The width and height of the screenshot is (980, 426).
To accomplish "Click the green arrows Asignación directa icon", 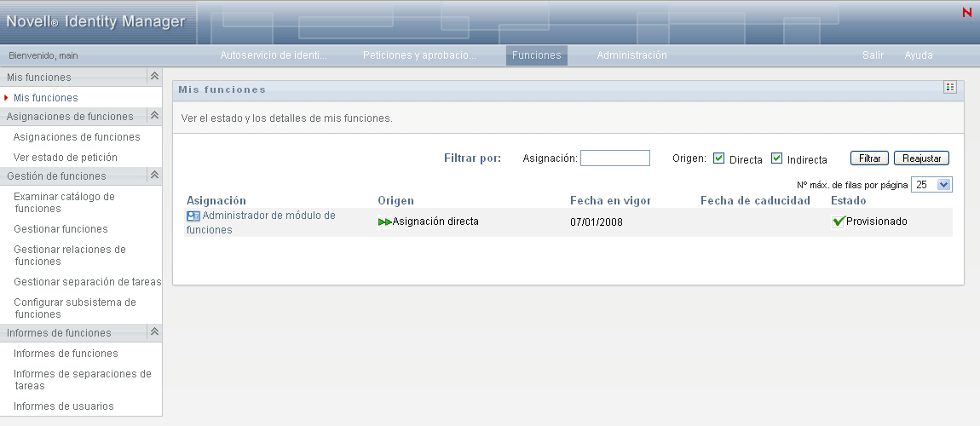I will 385,222.
